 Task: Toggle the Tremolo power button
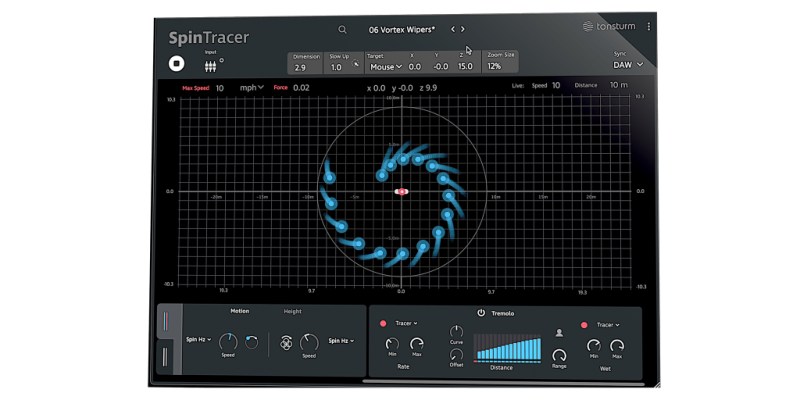click(x=481, y=313)
